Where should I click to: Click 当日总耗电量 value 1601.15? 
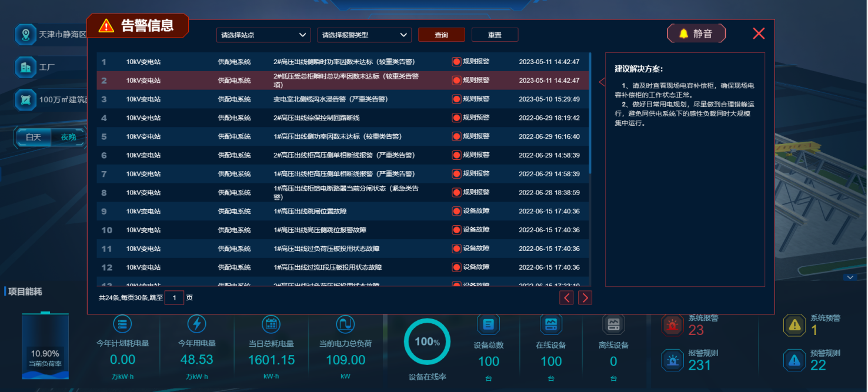coord(271,360)
